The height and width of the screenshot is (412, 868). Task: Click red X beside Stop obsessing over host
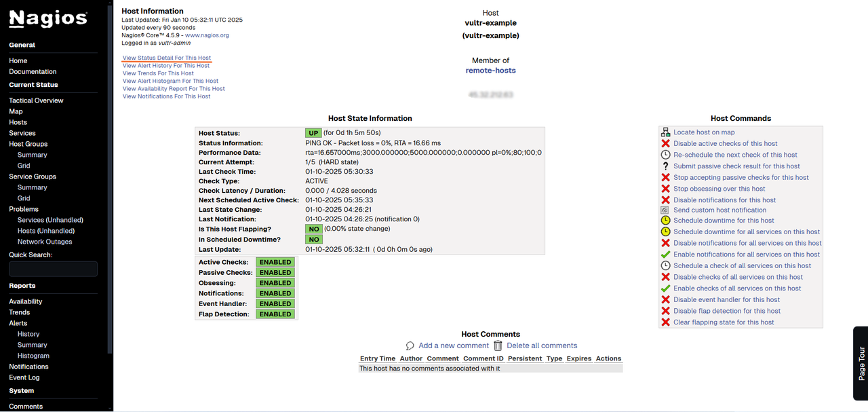[x=666, y=189]
